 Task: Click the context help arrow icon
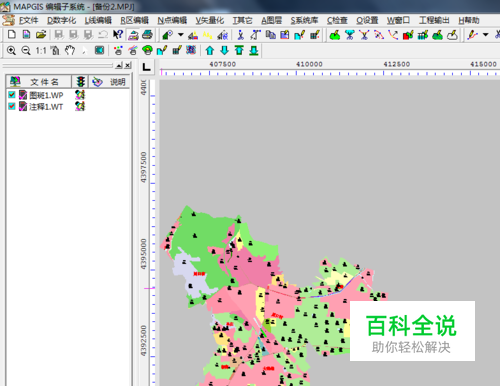tap(118, 34)
